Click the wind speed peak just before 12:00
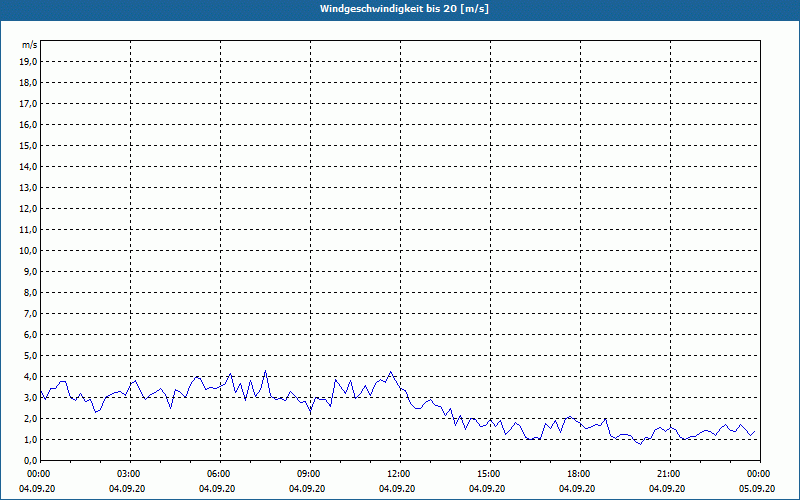The image size is (800, 500). point(391,372)
